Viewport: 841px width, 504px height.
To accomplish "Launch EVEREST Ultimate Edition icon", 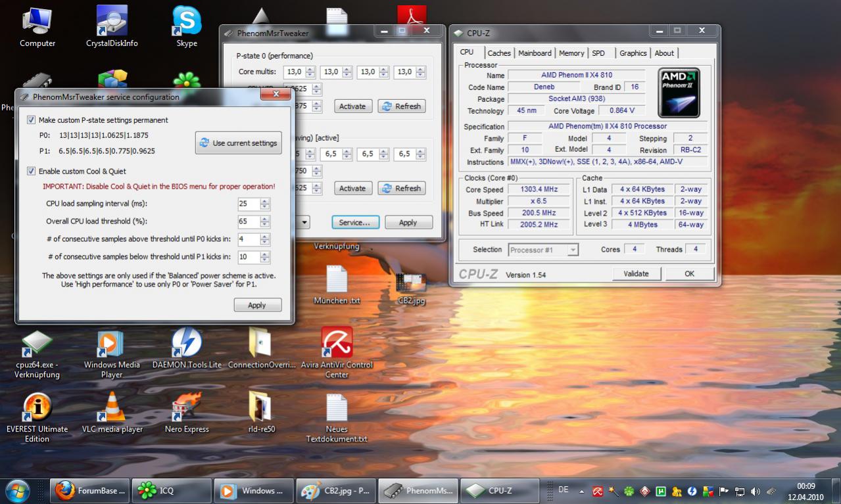I will 37,419.
